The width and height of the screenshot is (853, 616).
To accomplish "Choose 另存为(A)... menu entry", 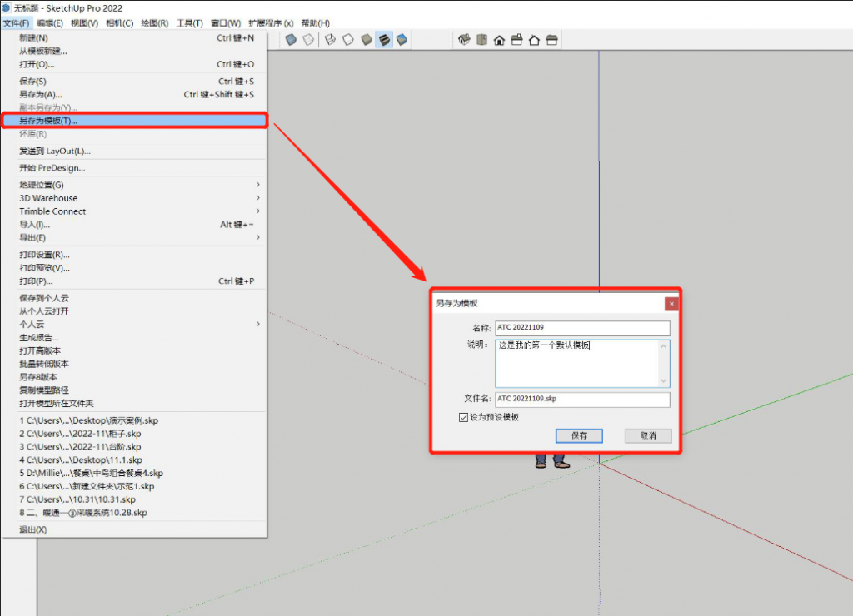I will click(x=135, y=95).
